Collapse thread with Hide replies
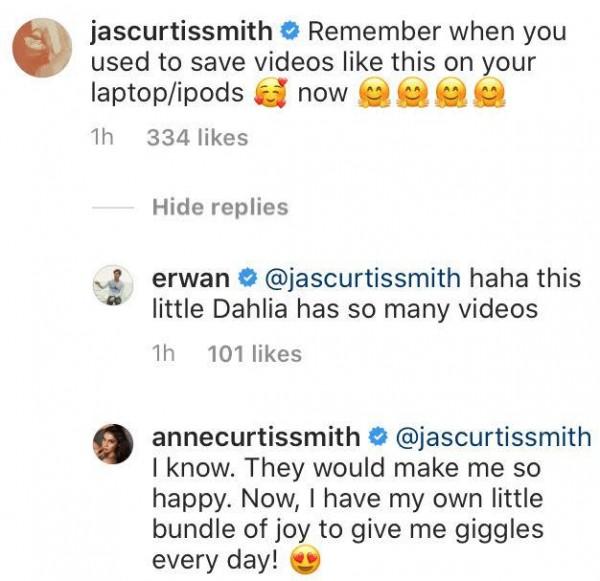This screenshot has width=600, height=581. [x=220, y=207]
